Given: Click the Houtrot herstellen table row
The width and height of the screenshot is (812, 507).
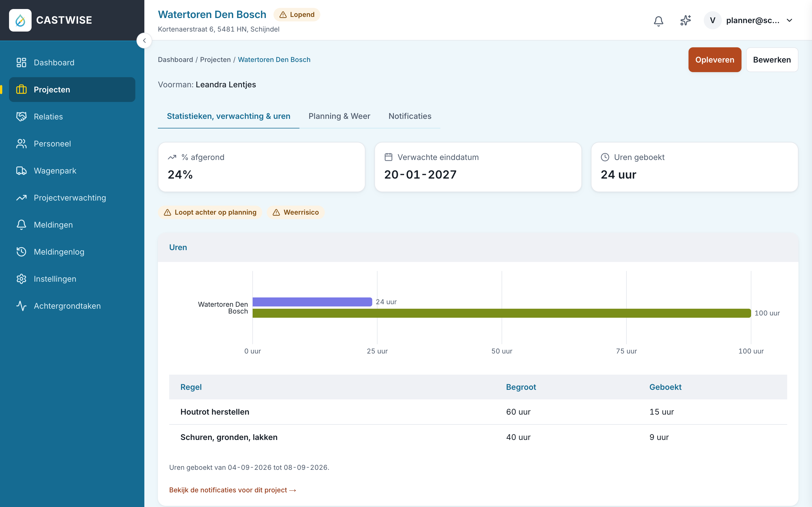Looking at the screenshot, I should [x=478, y=412].
